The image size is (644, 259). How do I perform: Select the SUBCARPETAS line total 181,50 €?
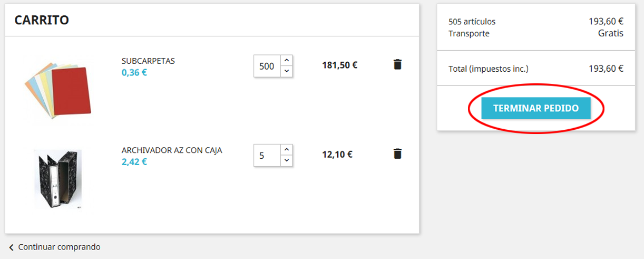(x=339, y=65)
